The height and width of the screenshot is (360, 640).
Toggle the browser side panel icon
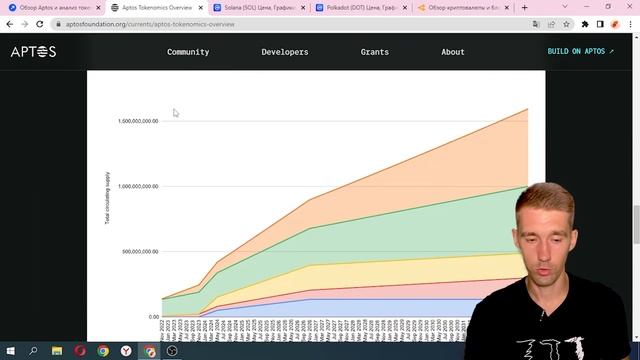600,24
